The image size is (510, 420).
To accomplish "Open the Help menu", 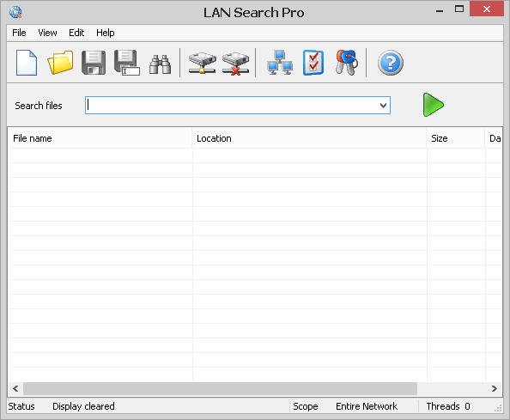I will coord(106,33).
